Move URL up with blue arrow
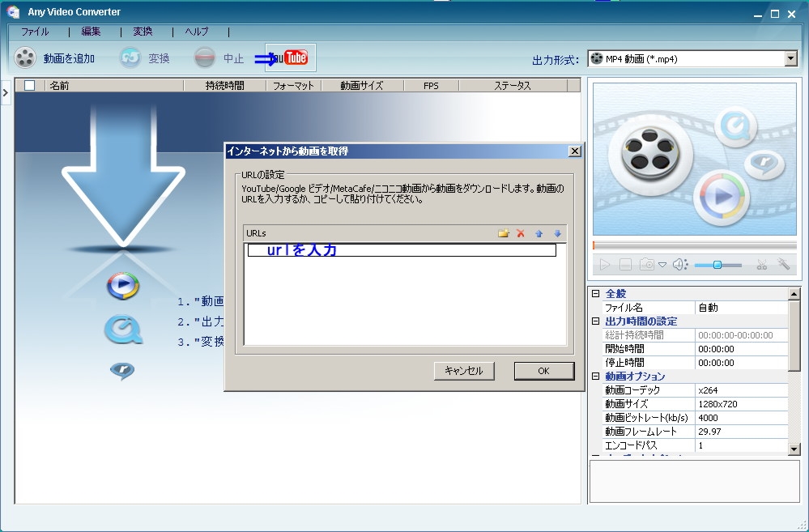809x532 pixels. 539,233
